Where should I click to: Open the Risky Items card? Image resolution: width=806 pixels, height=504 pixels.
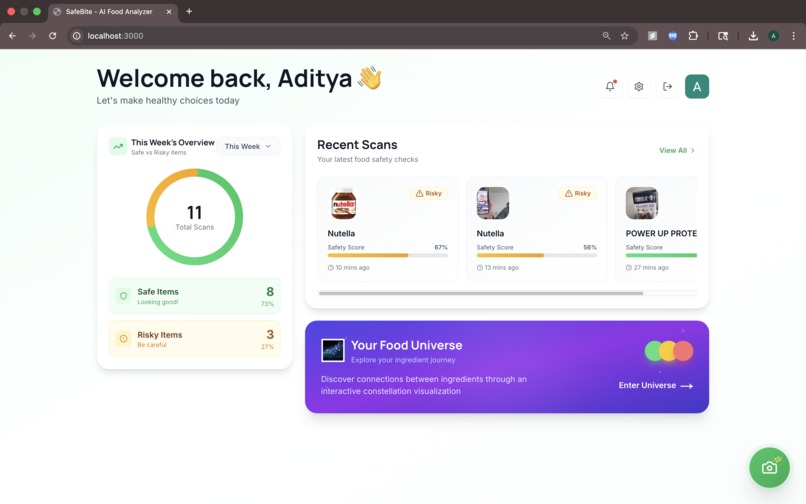click(194, 339)
